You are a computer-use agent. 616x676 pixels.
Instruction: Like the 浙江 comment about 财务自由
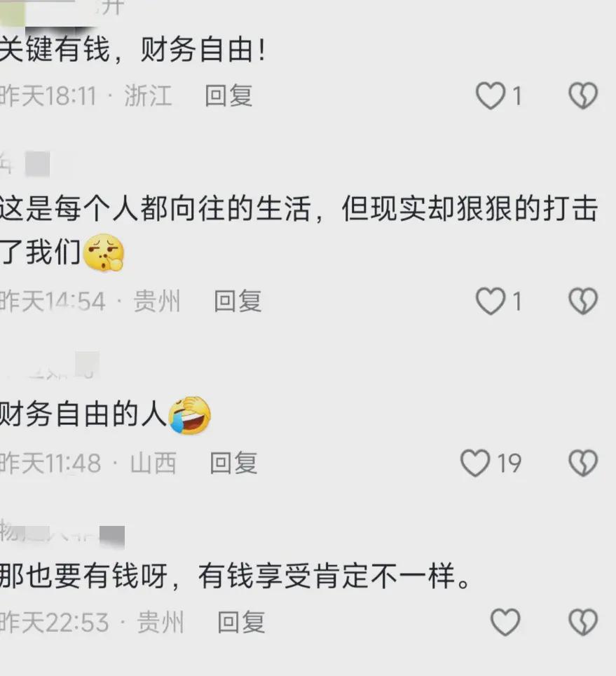pyautogui.click(x=491, y=95)
